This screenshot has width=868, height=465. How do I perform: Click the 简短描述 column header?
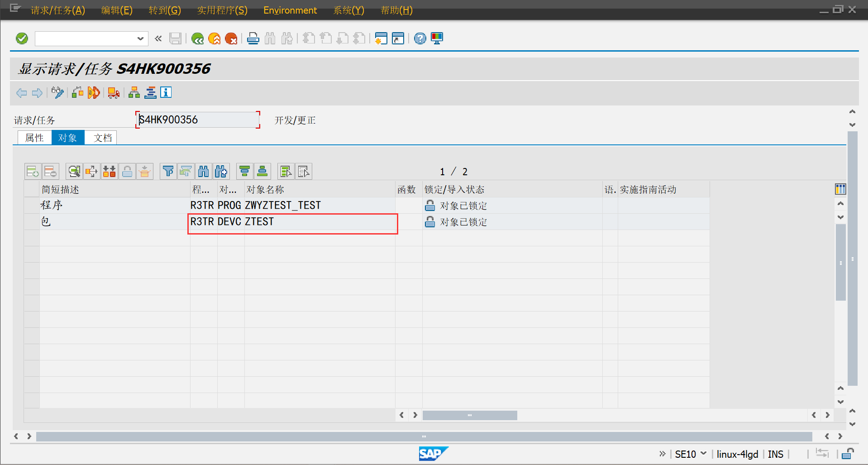115,189
